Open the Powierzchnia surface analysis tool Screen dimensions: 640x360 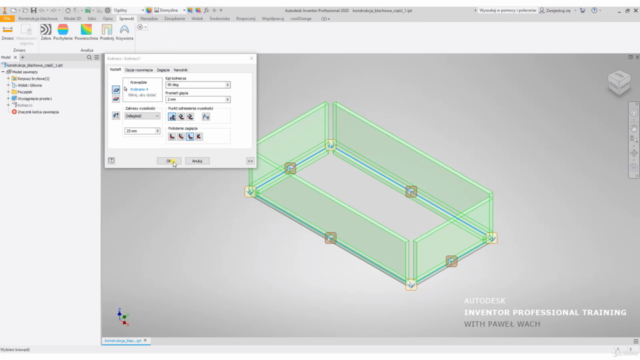click(x=86, y=32)
